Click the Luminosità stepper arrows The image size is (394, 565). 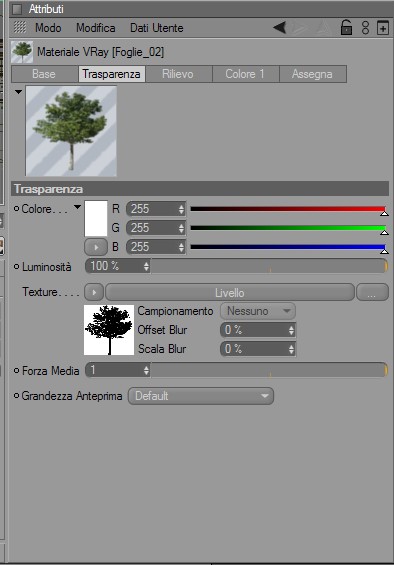[x=146, y=266]
